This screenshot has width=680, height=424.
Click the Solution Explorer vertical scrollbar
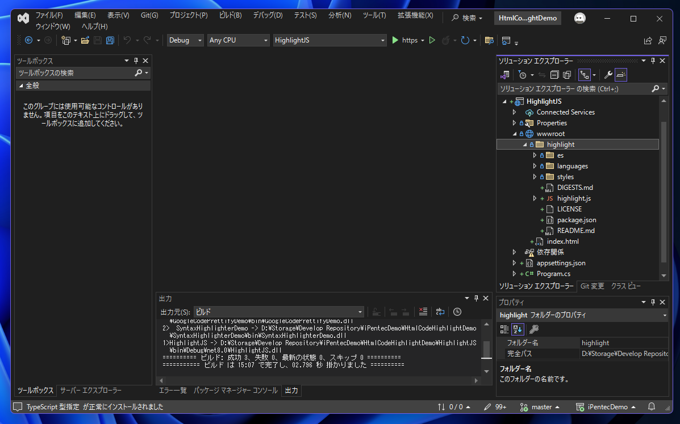tap(664, 187)
